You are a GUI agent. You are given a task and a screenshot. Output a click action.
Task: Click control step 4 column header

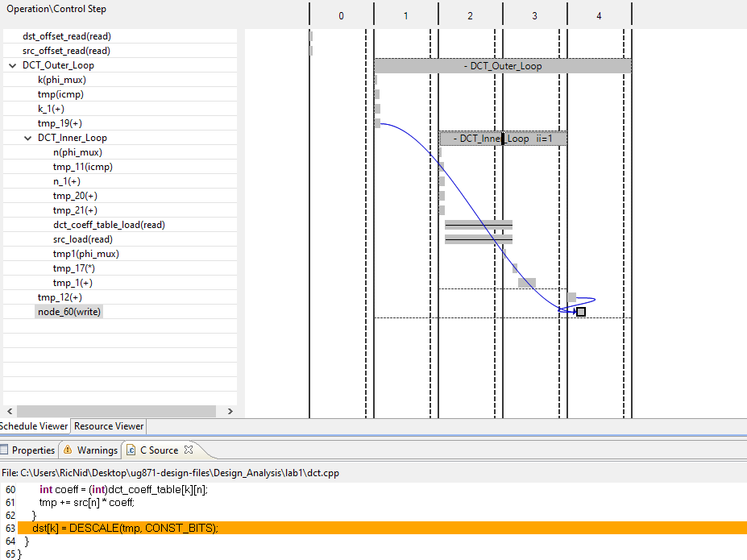[600, 16]
